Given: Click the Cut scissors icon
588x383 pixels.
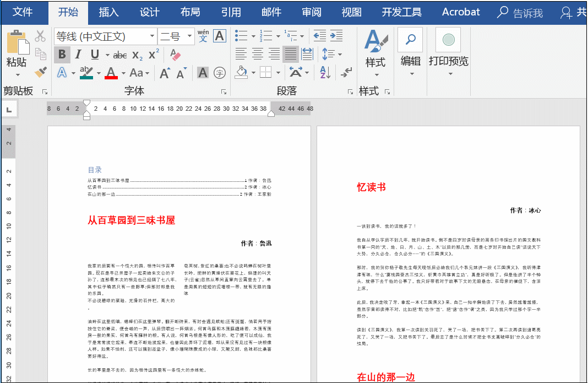Looking at the screenshot, I should pos(40,36).
